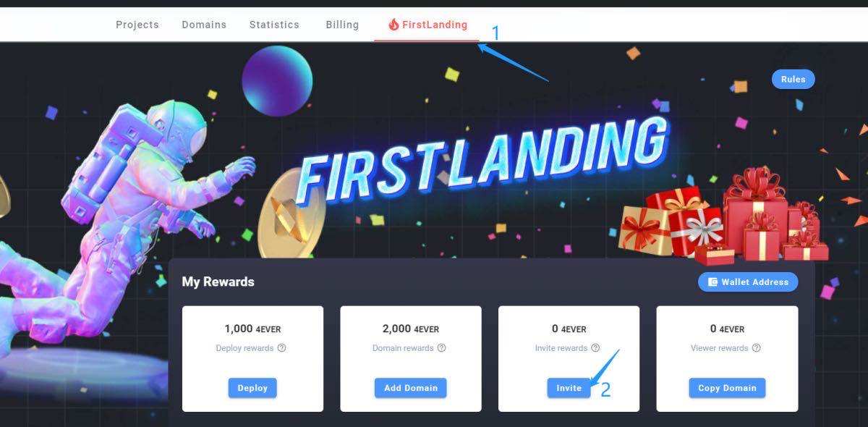Select the FirstLanding tab
Screen dimensions: 868x427
tap(427, 25)
